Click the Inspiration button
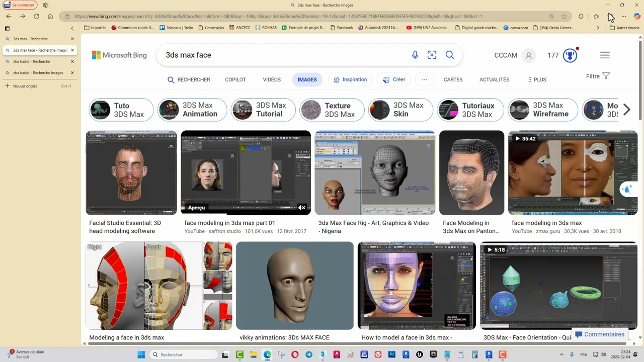 tap(350, 79)
